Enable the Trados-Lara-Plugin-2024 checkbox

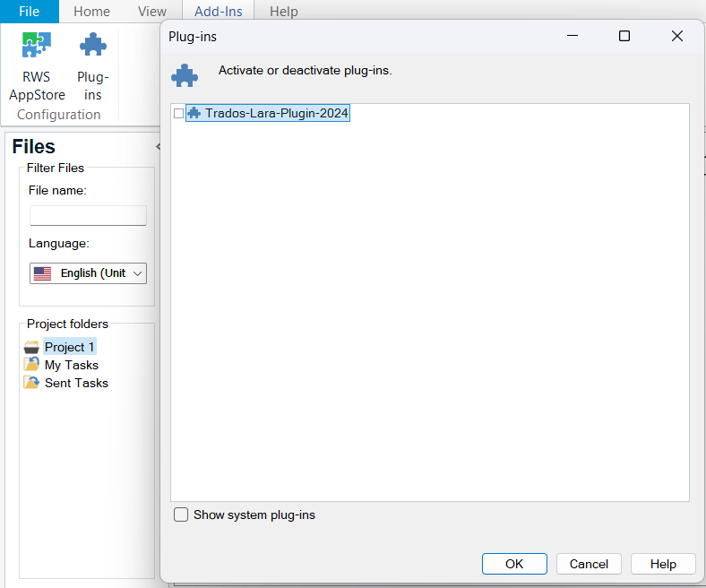coord(179,114)
